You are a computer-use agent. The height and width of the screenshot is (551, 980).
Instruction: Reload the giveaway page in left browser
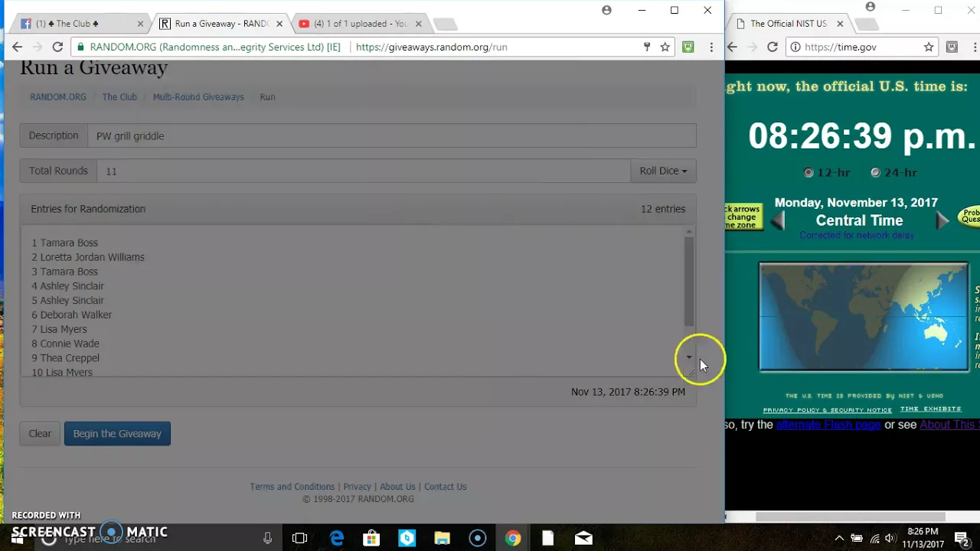[57, 47]
